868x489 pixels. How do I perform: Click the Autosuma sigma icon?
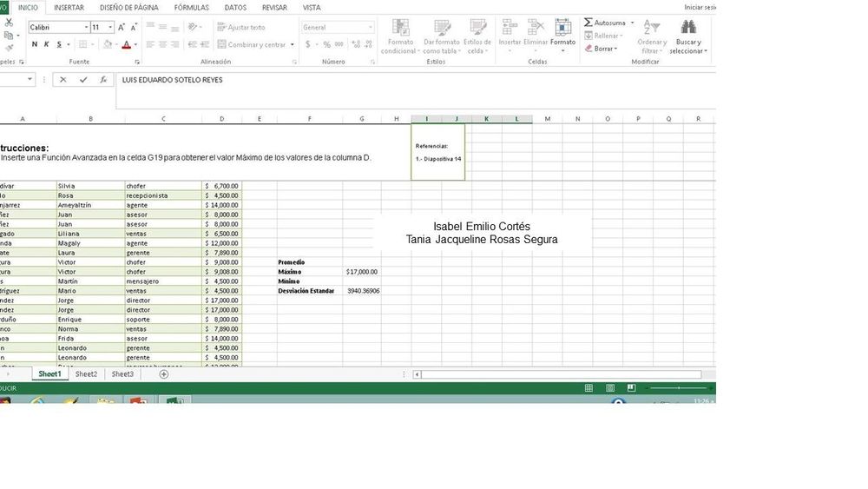click(x=589, y=23)
